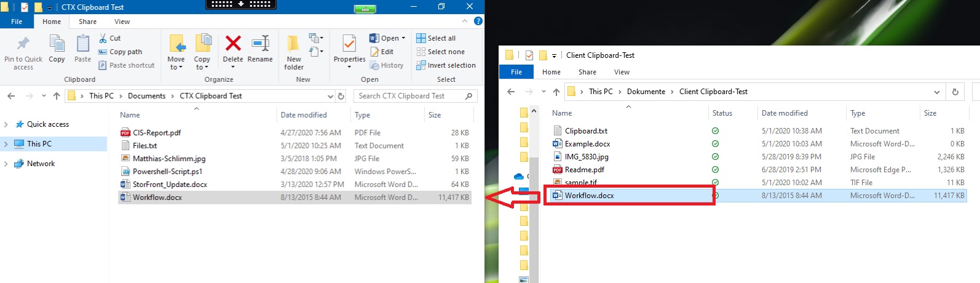Click the search magnifier in CTX search box

tap(469, 96)
